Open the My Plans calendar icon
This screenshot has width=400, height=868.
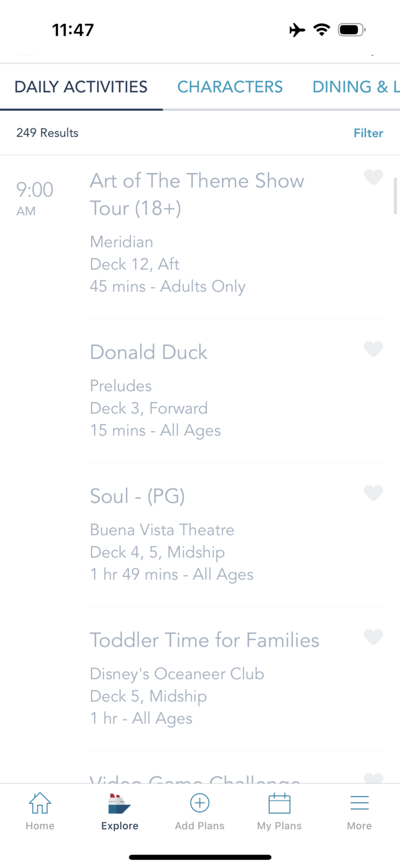click(x=279, y=803)
